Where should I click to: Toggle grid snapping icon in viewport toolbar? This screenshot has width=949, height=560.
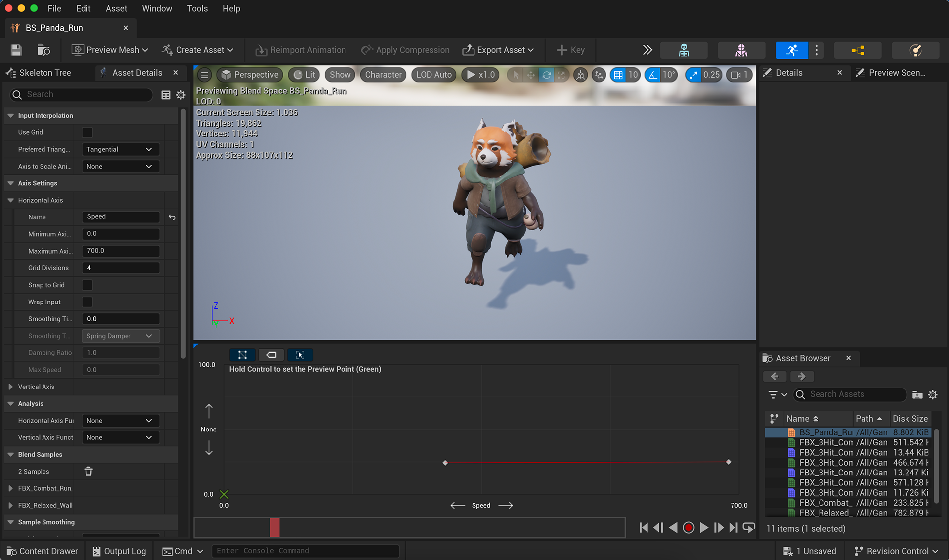(618, 75)
